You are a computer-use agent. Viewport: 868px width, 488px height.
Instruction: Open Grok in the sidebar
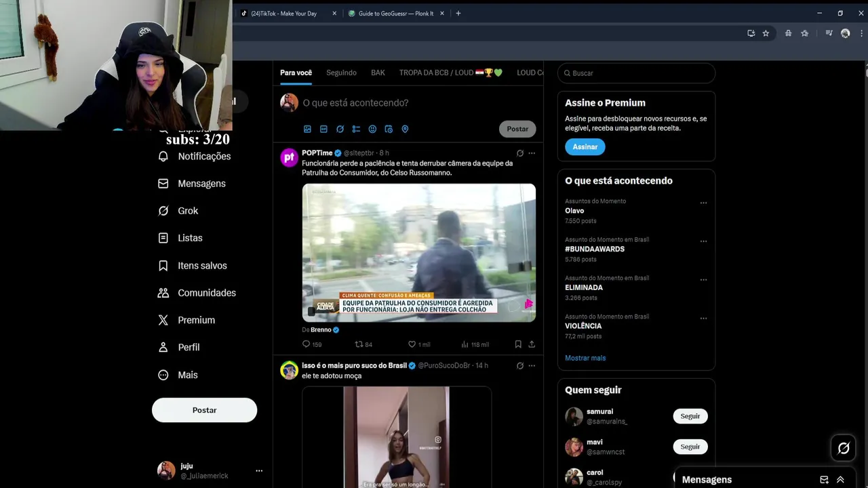178,211
